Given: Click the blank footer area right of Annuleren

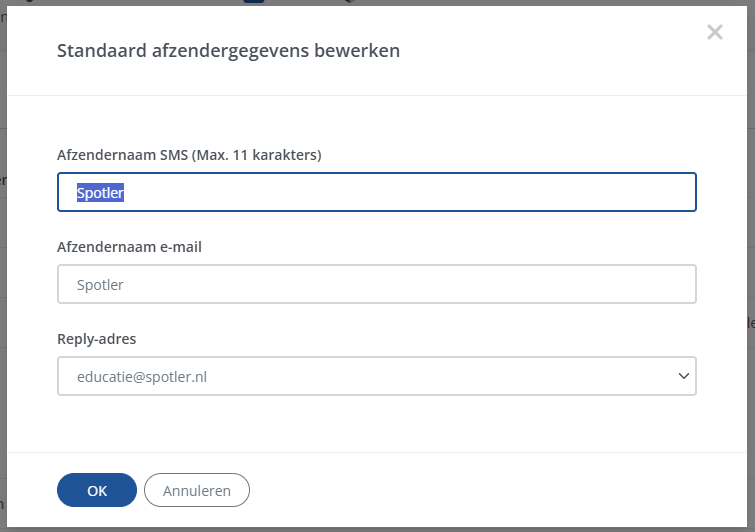Looking at the screenshot, I should point(480,490).
